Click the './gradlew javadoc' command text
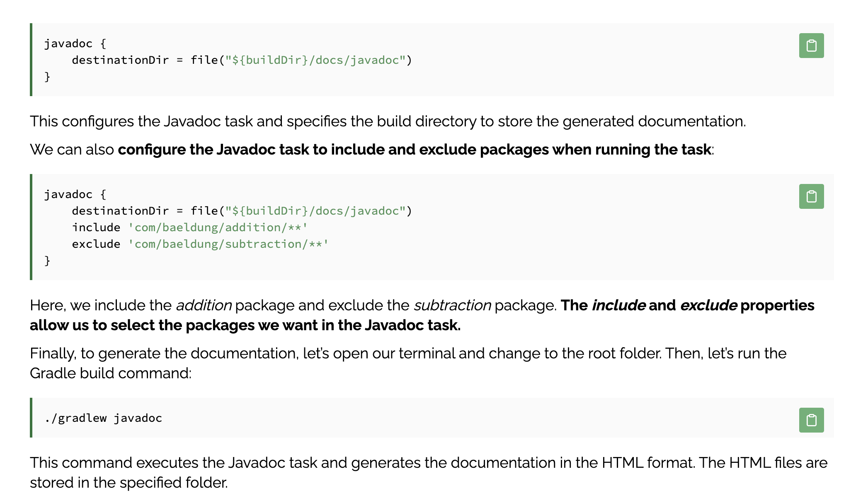The image size is (868, 503). 103,418
